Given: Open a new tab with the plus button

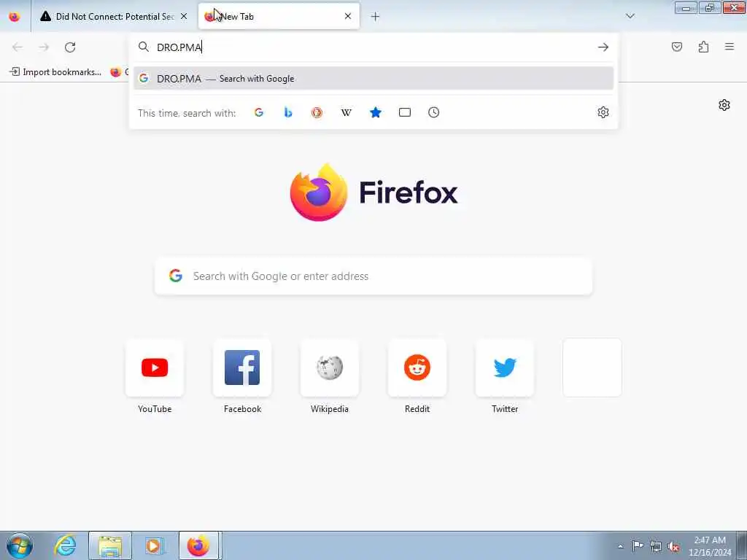Looking at the screenshot, I should (x=375, y=17).
